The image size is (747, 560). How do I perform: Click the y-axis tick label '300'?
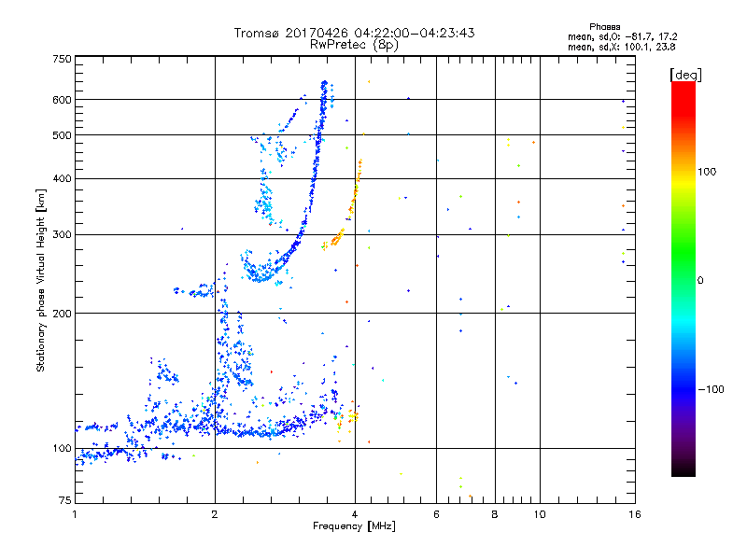click(x=62, y=235)
